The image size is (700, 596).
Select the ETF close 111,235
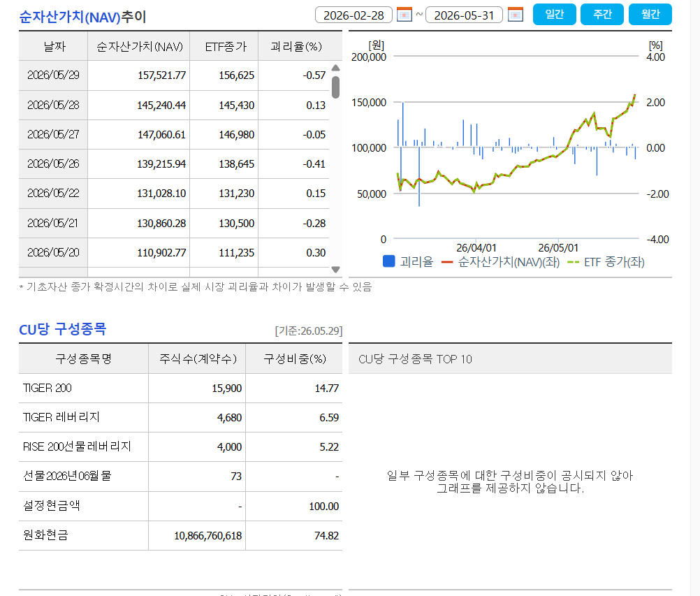237,253
